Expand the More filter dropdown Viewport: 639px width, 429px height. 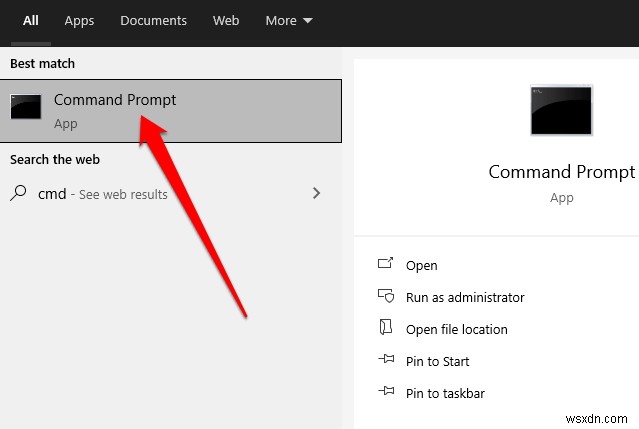289,20
